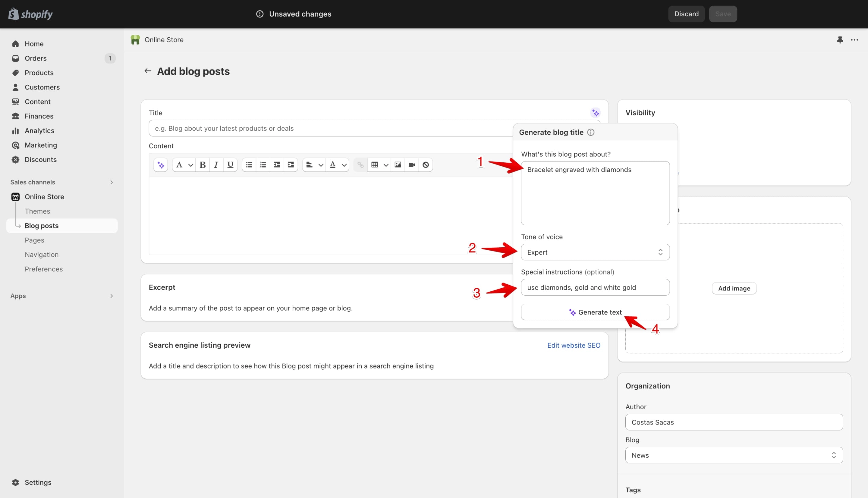The height and width of the screenshot is (498, 868).
Task: Click Edit website SEO link
Action: click(574, 345)
